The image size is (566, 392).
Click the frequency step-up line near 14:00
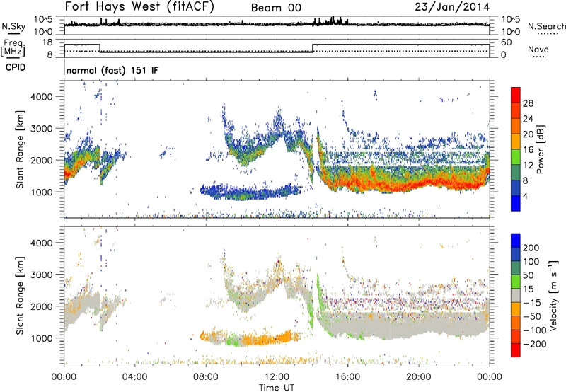coord(313,48)
